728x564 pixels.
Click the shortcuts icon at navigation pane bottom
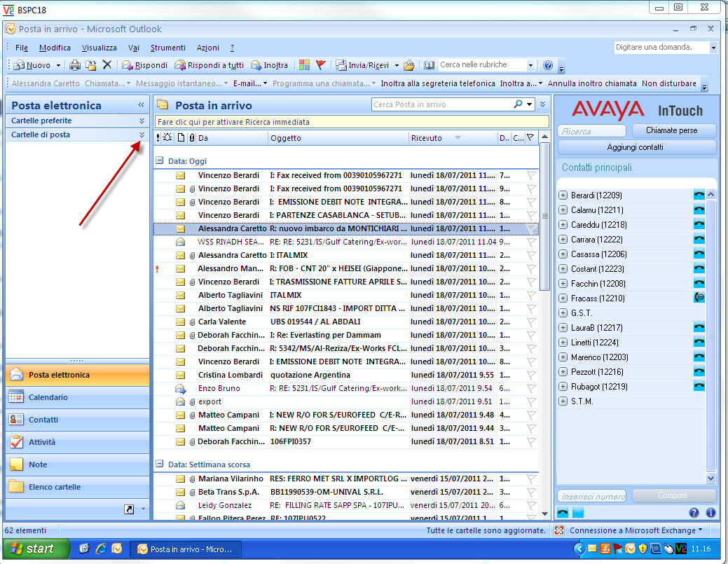[129, 509]
